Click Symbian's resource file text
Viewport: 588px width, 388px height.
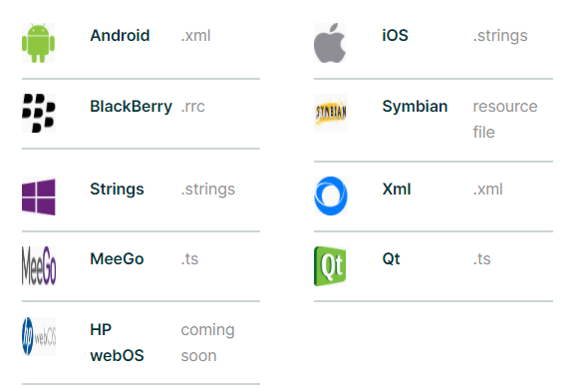505,120
